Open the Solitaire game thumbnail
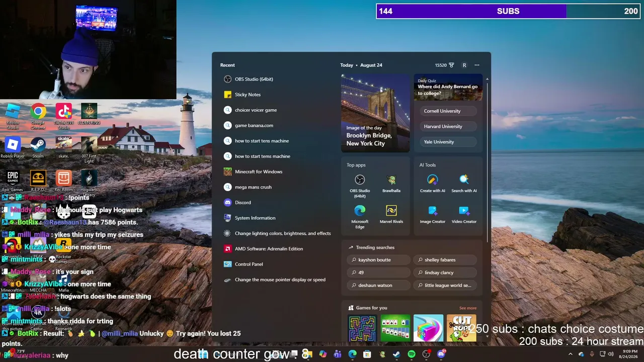Screen dimensions: 644x362 pyautogui.click(x=395, y=328)
